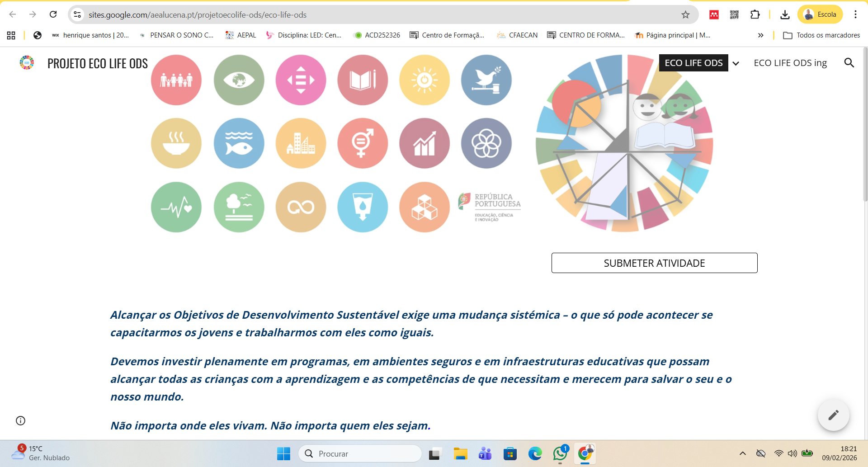Screen dimensions: 868x467
Task: Click the Windows Start button
Action: pyautogui.click(x=283, y=453)
